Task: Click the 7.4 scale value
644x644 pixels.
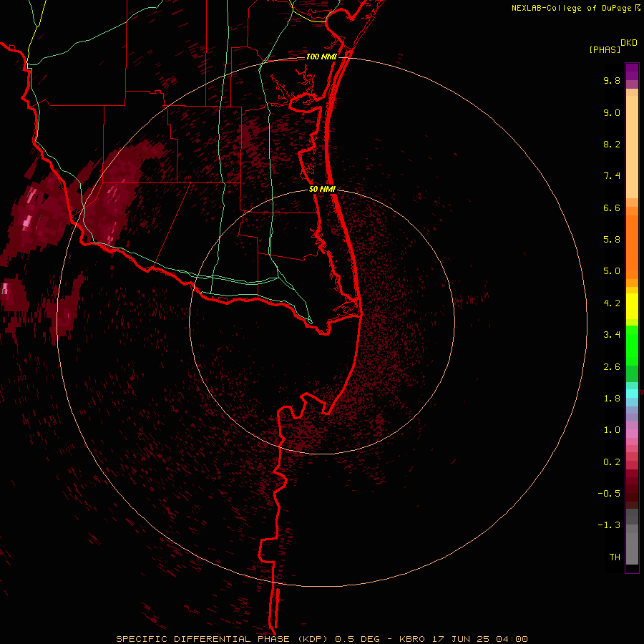Action: 612,176
